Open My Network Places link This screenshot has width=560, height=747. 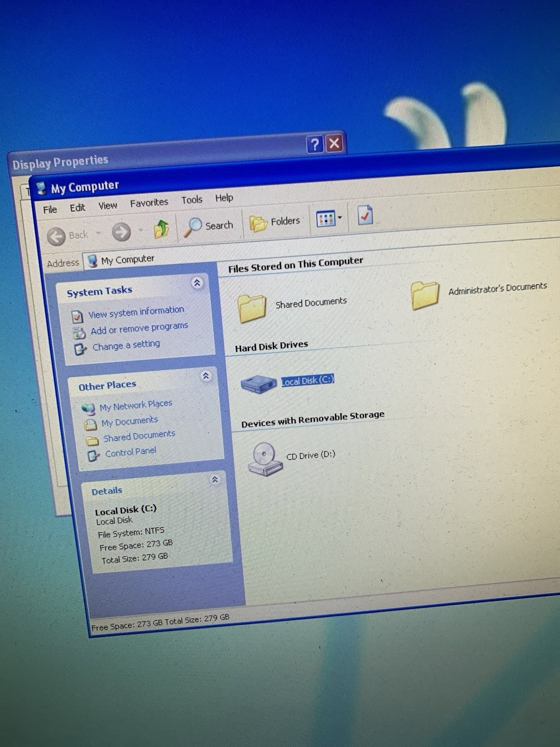pyautogui.click(x=136, y=405)
